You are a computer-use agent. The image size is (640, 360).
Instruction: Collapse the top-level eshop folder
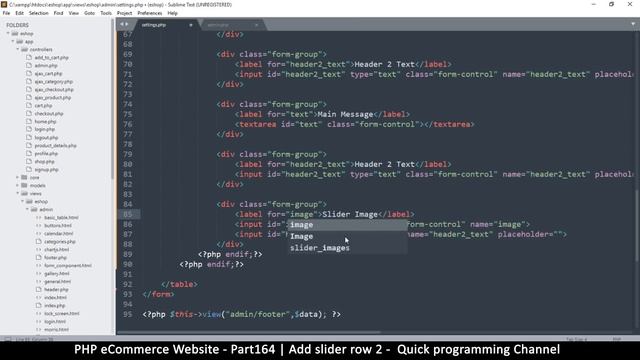(8, 33)
